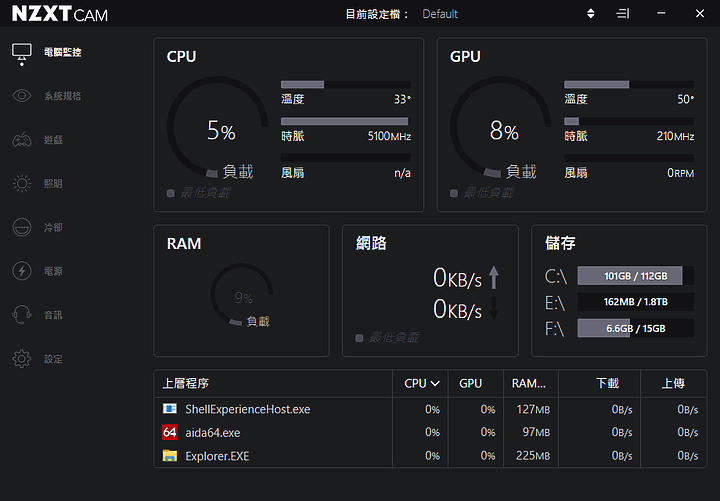The height and width of the screenshot is (501, 720).
Task: Open the headset icon for 音訊
Action: pos(22,315)
